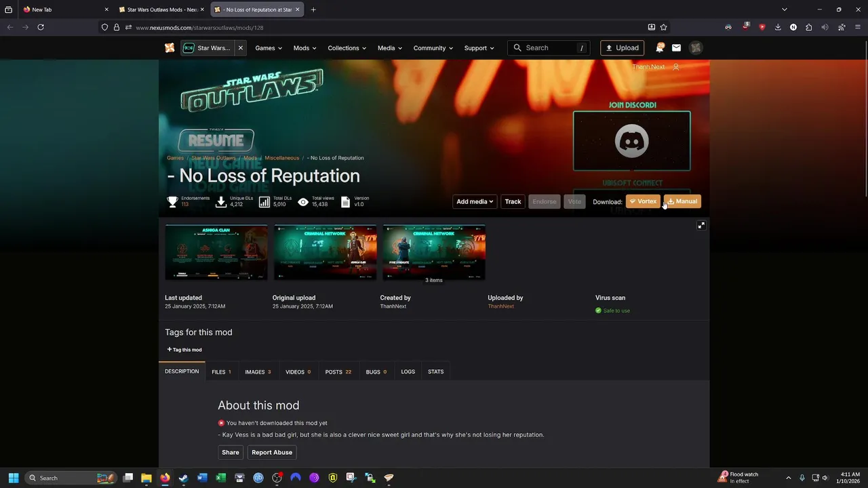868x488 pixels.
Task: Switch to the Bugs tab
Action: coord(376,371)
